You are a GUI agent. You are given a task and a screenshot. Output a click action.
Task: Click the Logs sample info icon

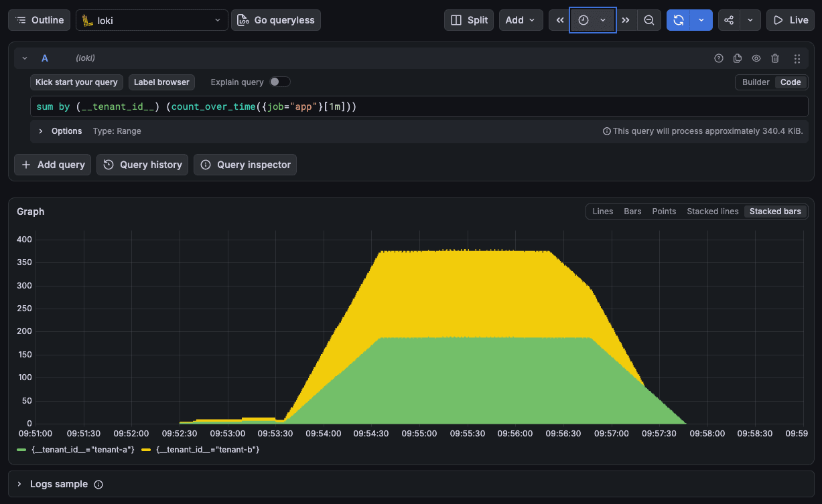98,485
